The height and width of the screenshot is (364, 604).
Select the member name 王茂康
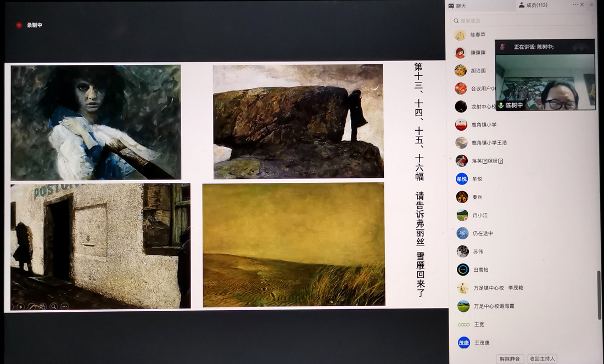point(482,343)
